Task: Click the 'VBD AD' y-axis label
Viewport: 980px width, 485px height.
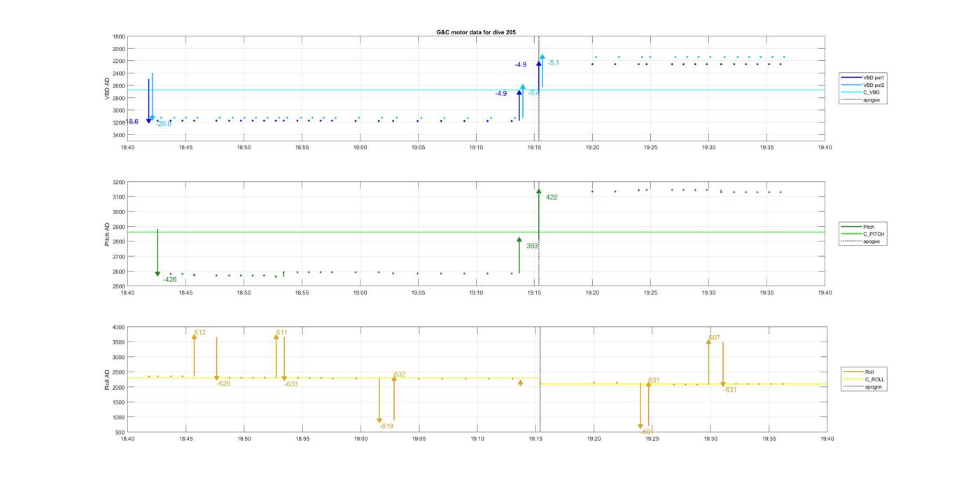Action: coord(108,89)
